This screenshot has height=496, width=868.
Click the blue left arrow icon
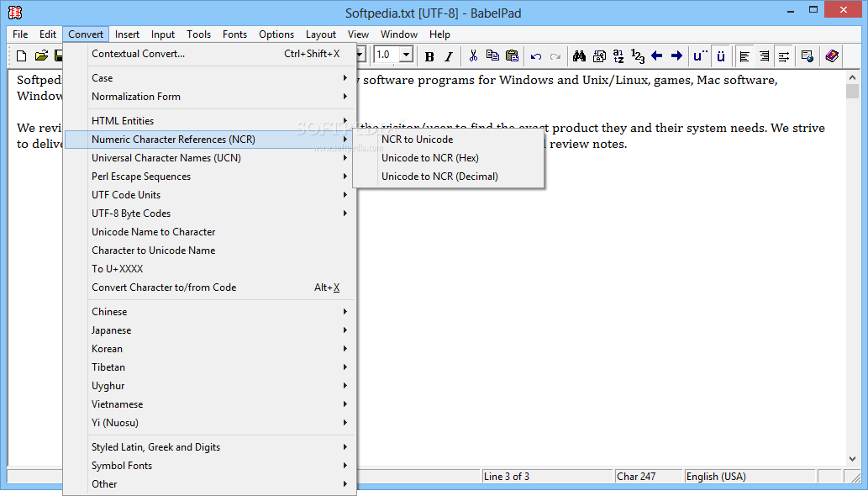[x=657, y=56]
